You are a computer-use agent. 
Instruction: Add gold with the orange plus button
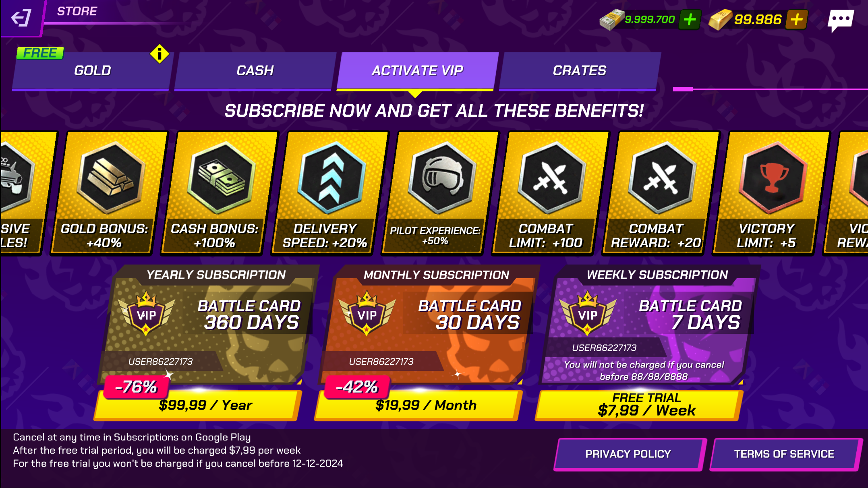coord(796,19)
